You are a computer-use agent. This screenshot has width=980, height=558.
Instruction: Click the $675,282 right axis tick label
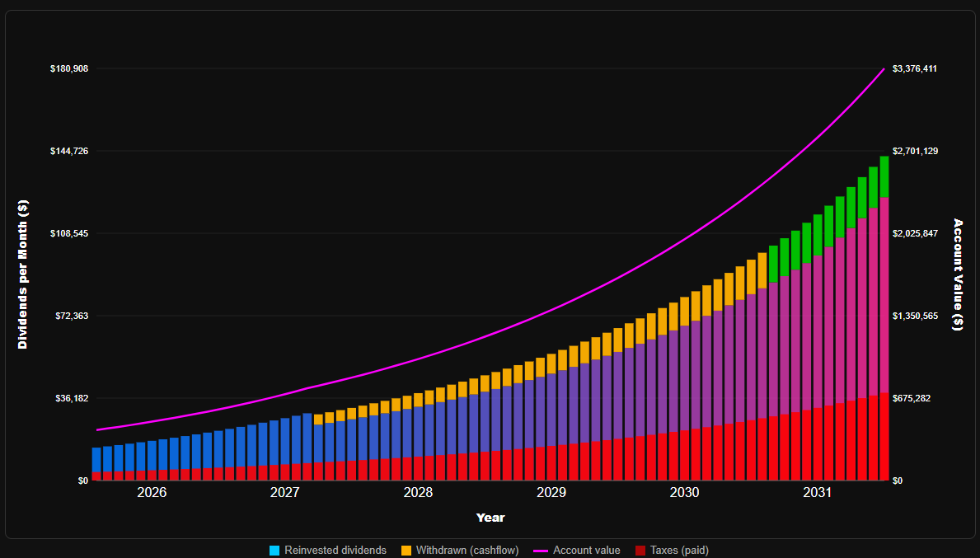(x=912, y=398)
